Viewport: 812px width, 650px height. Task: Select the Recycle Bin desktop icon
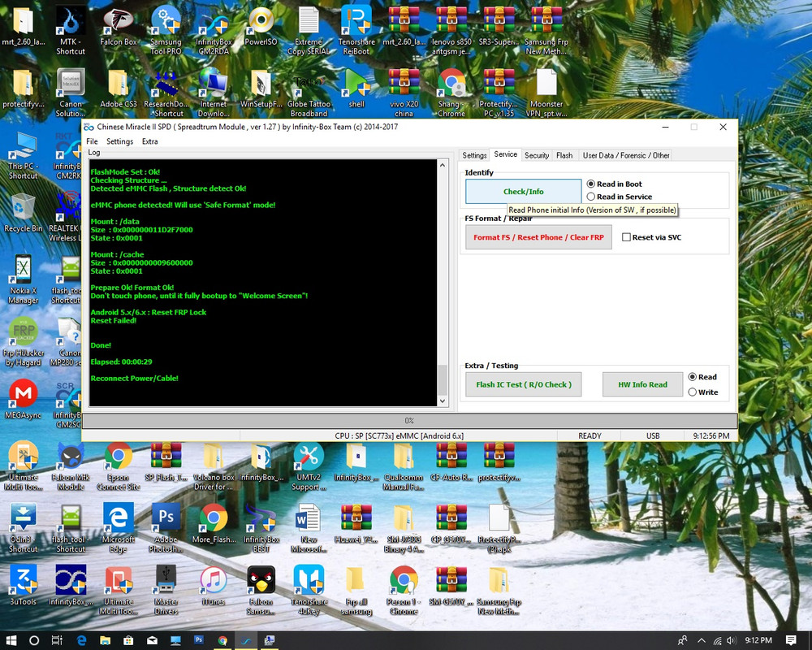coord(23,213)
